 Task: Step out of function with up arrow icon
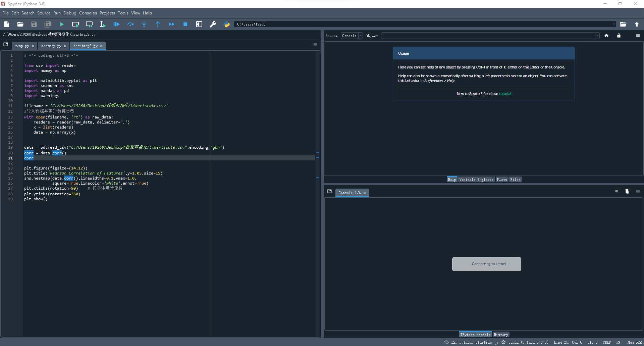[x=158, y=24]
